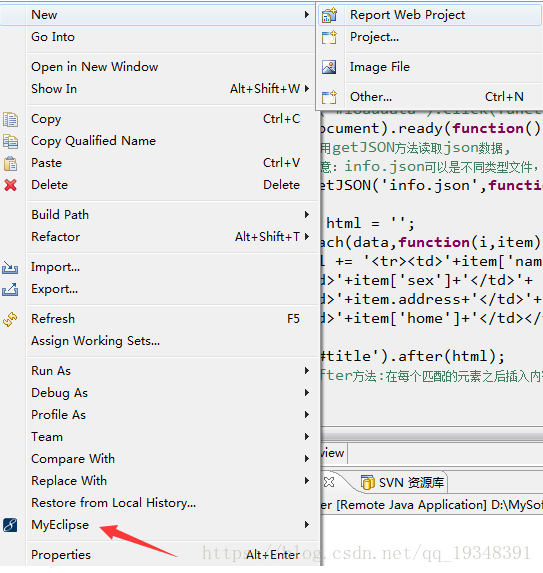Expand the Replace With submenu arrow
This screenshot has height=573, width=543.
(307, 481)
